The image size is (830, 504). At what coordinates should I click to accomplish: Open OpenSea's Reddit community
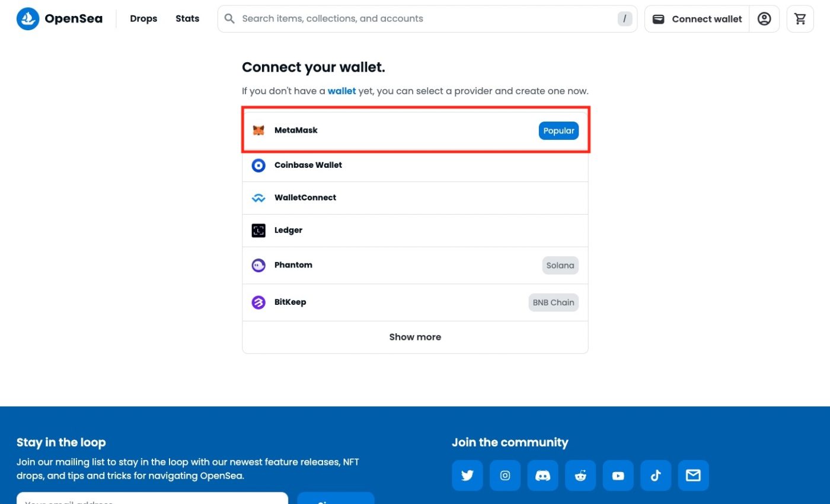[580, 476]
